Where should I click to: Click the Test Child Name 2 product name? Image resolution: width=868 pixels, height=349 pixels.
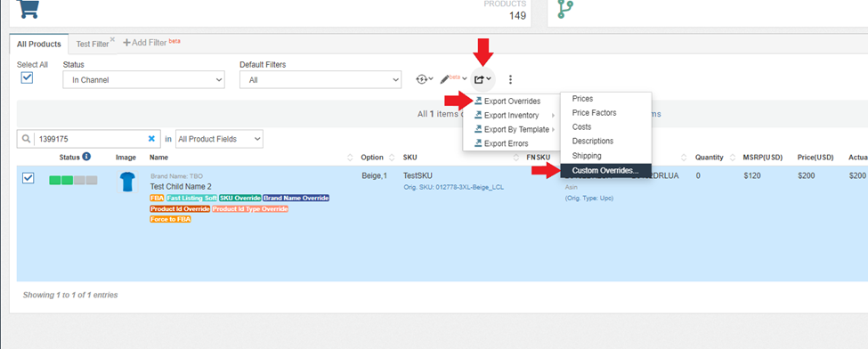(x=181, y=187)
